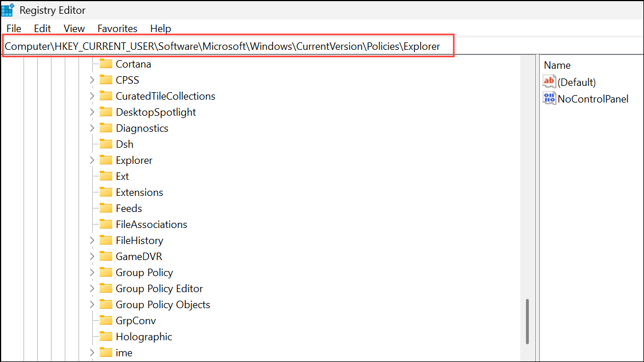The width and height of the screenshot is (644, 362).
Task: Click the Group Policy Objects folder icon
Action: coord(106,304)
